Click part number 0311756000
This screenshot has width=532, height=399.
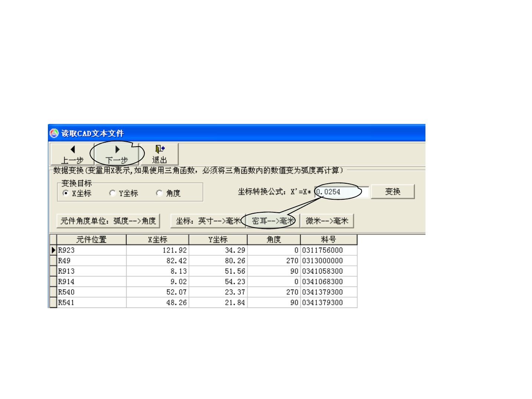coord(329,250)
